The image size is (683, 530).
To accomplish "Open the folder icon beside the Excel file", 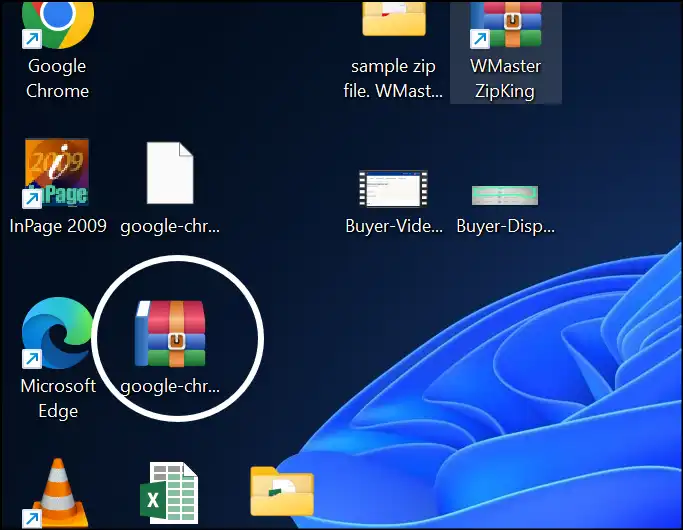I will [282, 491].
